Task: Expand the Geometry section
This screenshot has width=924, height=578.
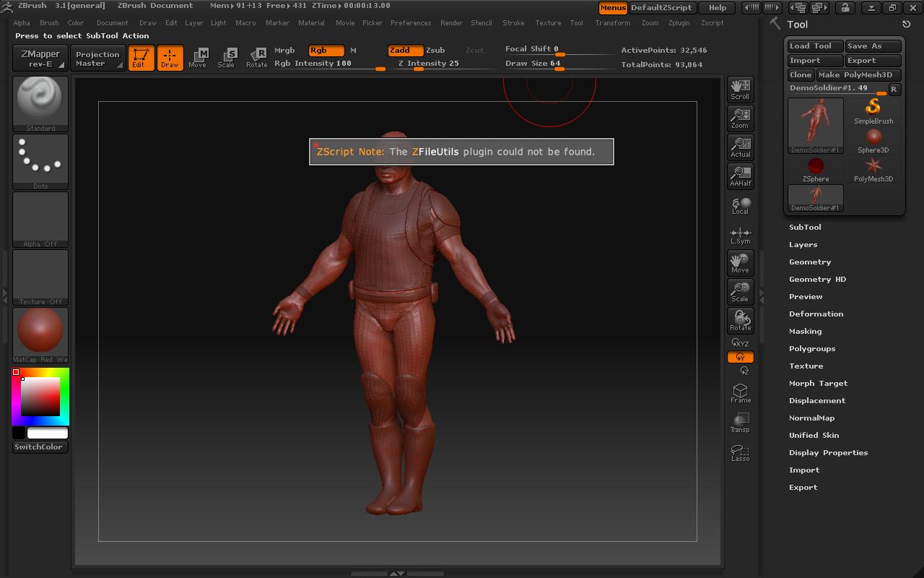Action: click(810, 262)
